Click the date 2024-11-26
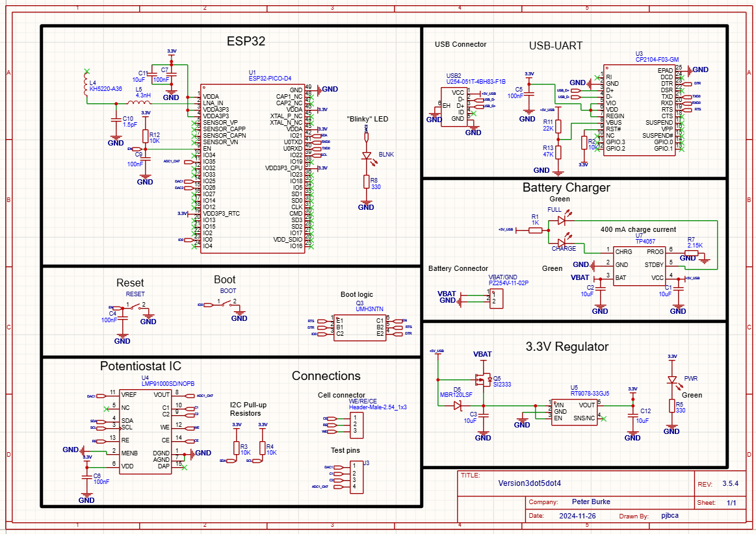Screen dimensions: 756x534 tap(577, 516)
